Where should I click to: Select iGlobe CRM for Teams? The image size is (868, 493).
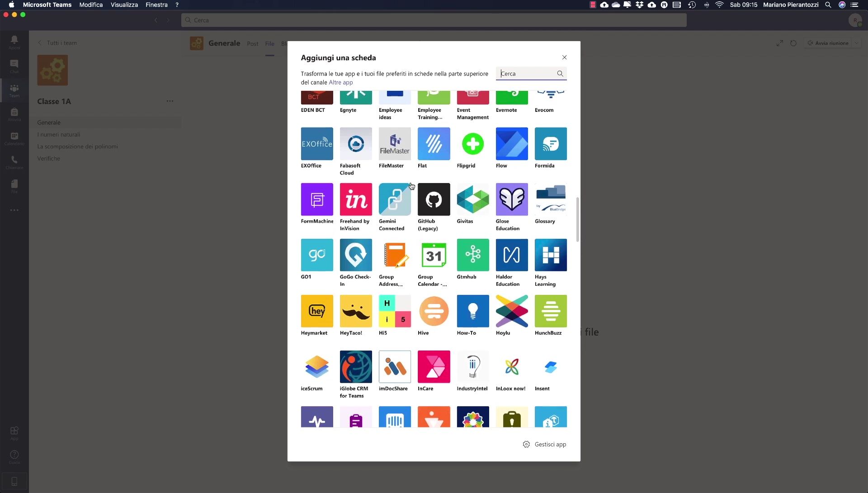[x=356, y=367]
